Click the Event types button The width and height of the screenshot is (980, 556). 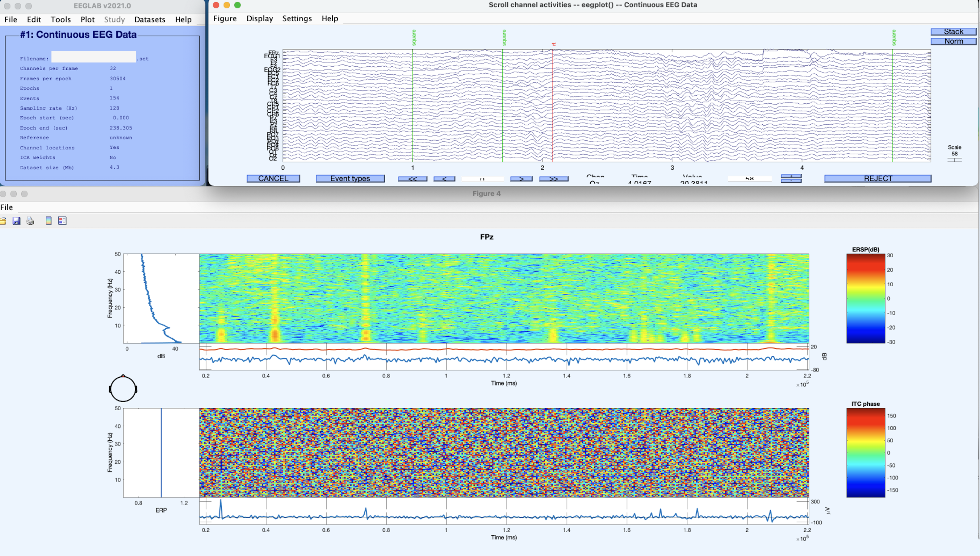(350, 179)
